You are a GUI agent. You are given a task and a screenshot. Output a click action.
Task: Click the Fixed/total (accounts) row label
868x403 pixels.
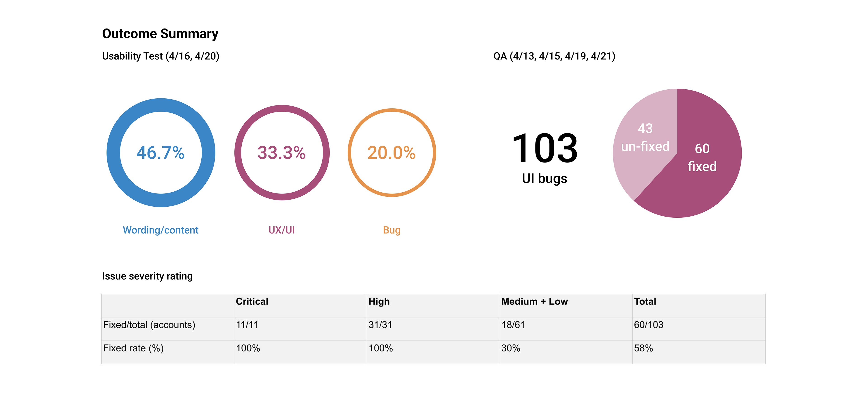tap(149, 325)
